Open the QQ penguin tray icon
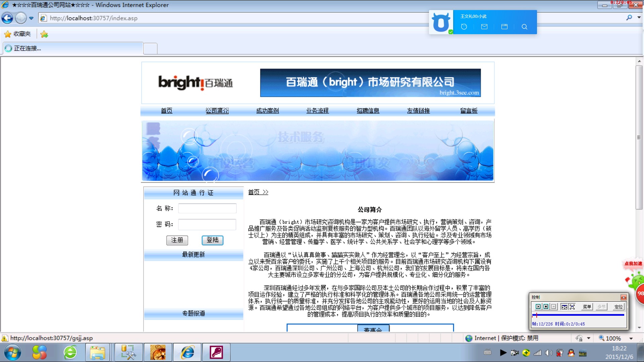Screen dimensions: 644x362 (x=571, y=353)
